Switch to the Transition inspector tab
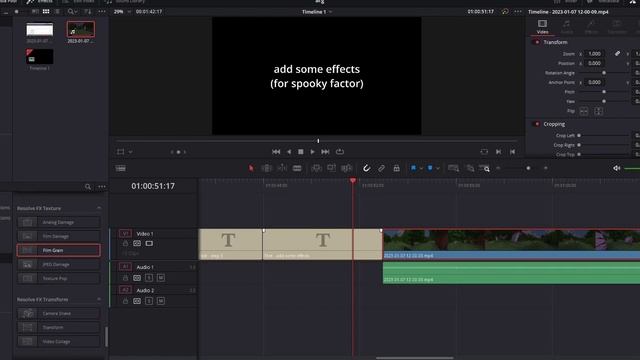The width and height of the screenshot is (640, 360). tap(617, 27)
